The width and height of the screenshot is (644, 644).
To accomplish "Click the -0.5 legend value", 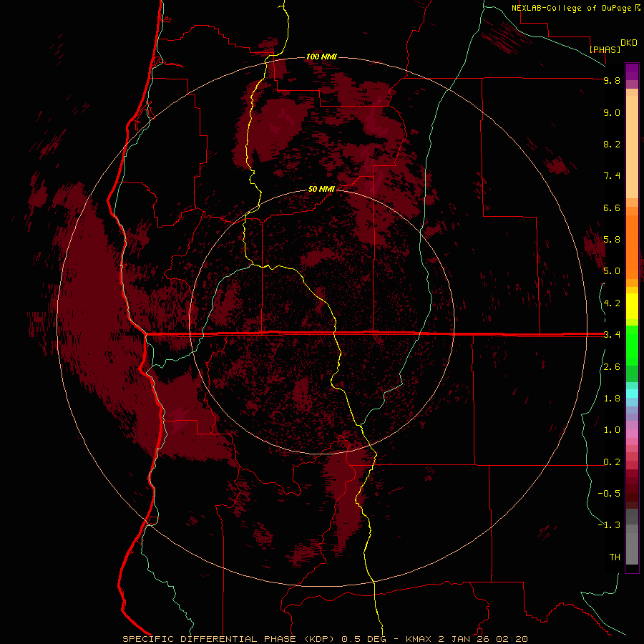I will coord(609,494).
